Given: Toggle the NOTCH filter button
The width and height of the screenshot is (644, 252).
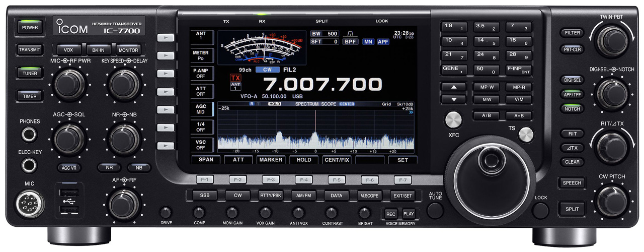Looking at the screenshot, I should pos(572,109).
